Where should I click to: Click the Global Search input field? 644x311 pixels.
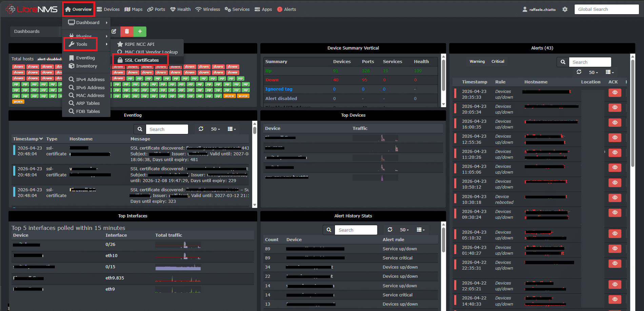606,9
